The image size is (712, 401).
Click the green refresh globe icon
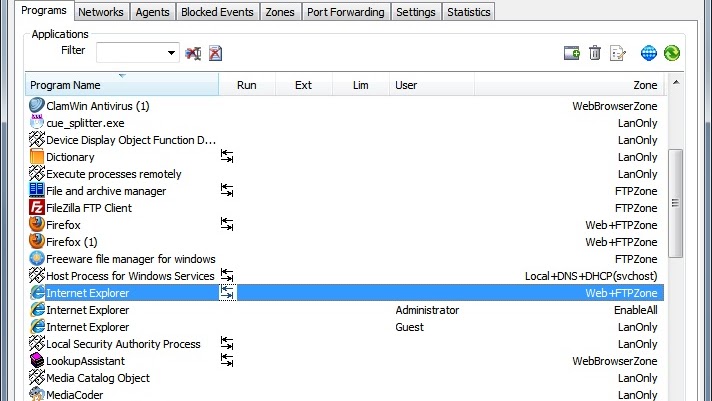click(672, 53)
